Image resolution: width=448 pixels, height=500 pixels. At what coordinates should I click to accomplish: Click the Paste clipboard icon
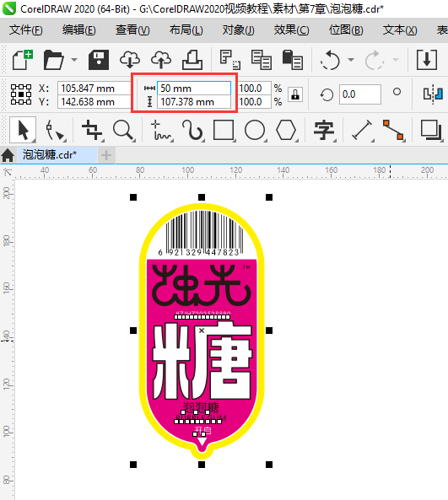click(292, 60)
